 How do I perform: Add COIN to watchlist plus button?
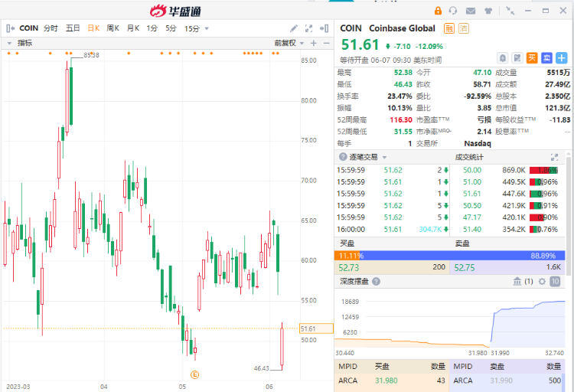[562, 58]
